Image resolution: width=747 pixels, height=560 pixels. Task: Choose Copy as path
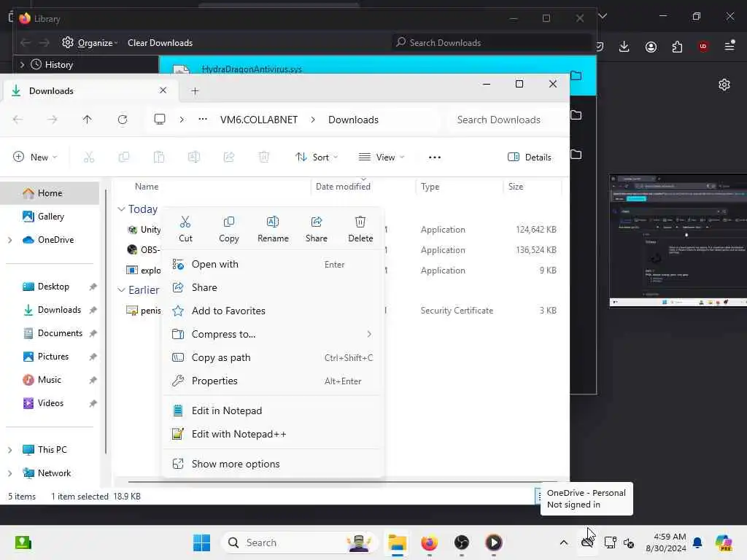(273, 357)
